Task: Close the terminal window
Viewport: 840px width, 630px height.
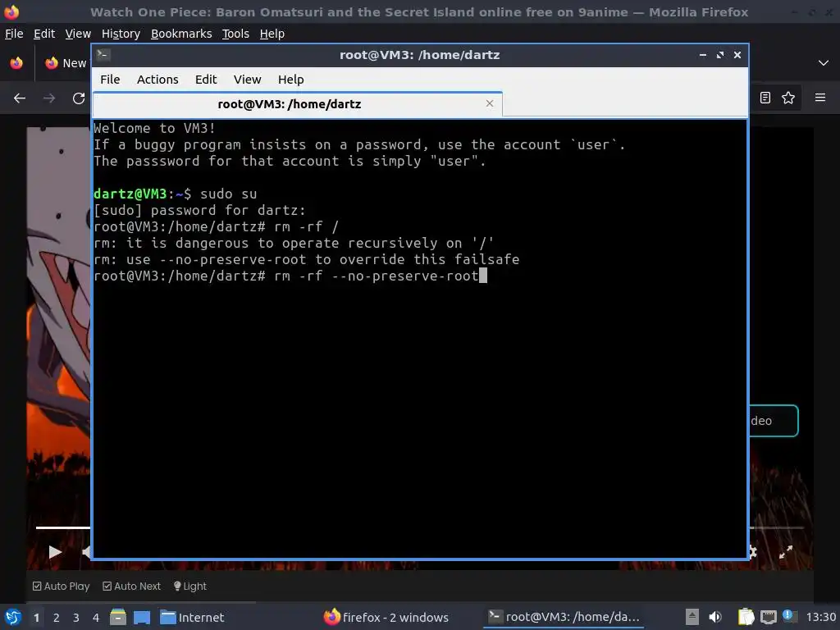Action: tap(737, 55)
